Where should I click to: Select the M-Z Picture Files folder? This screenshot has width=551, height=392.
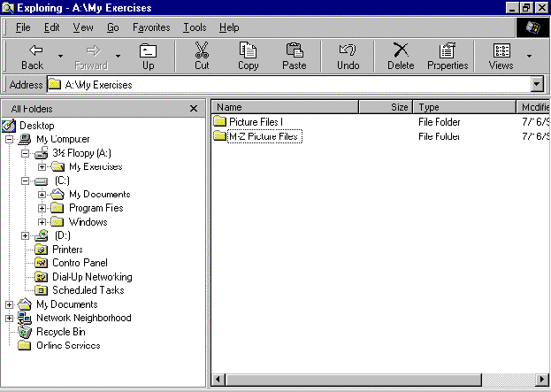tap(264, 136)
